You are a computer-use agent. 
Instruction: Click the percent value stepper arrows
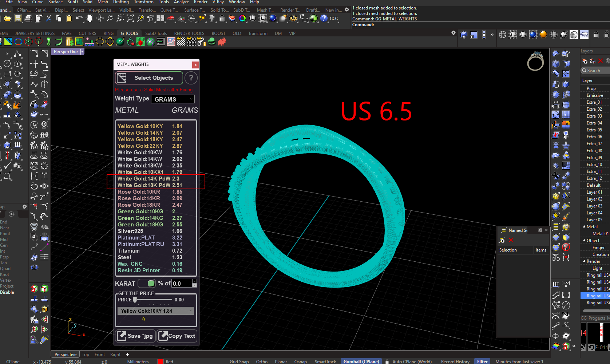194,283
